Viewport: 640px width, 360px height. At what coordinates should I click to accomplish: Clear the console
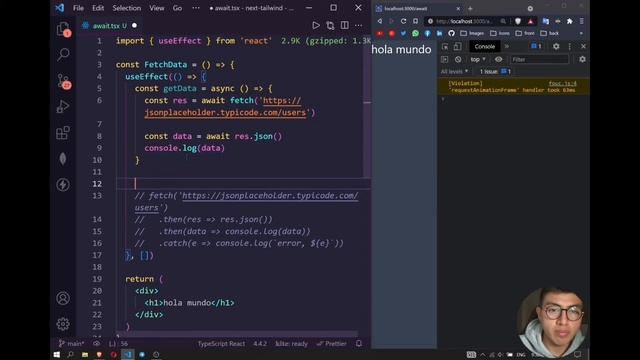pyautogui.click(x=458, y=60)
